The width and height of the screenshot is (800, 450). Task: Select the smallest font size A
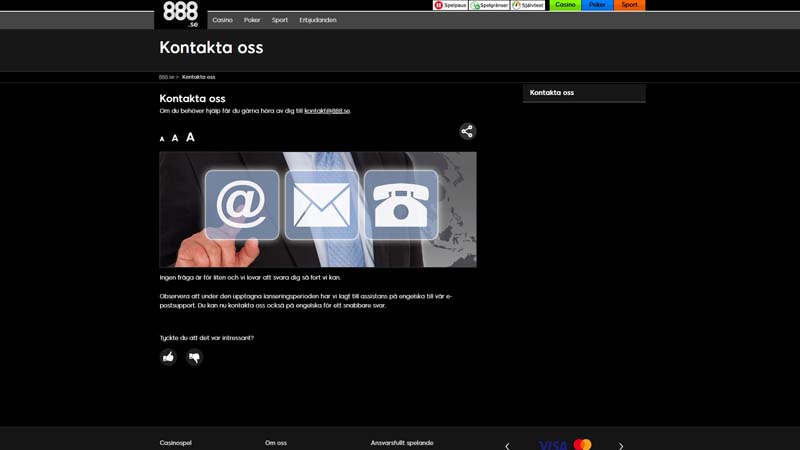(162, 139)
